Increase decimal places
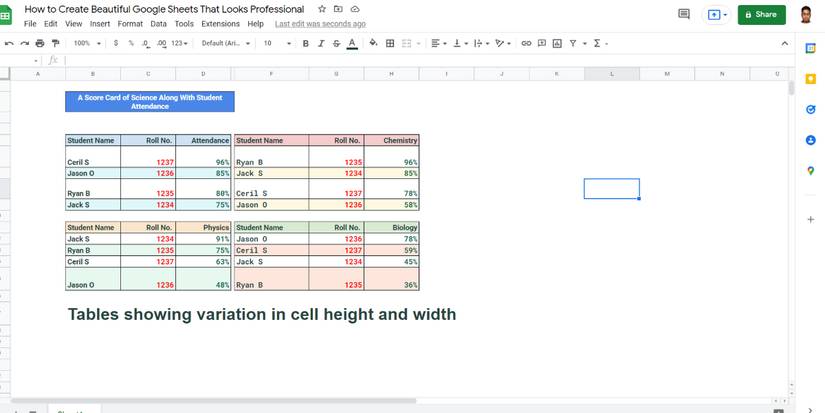825x413 pixels. (x=162, y=43)
